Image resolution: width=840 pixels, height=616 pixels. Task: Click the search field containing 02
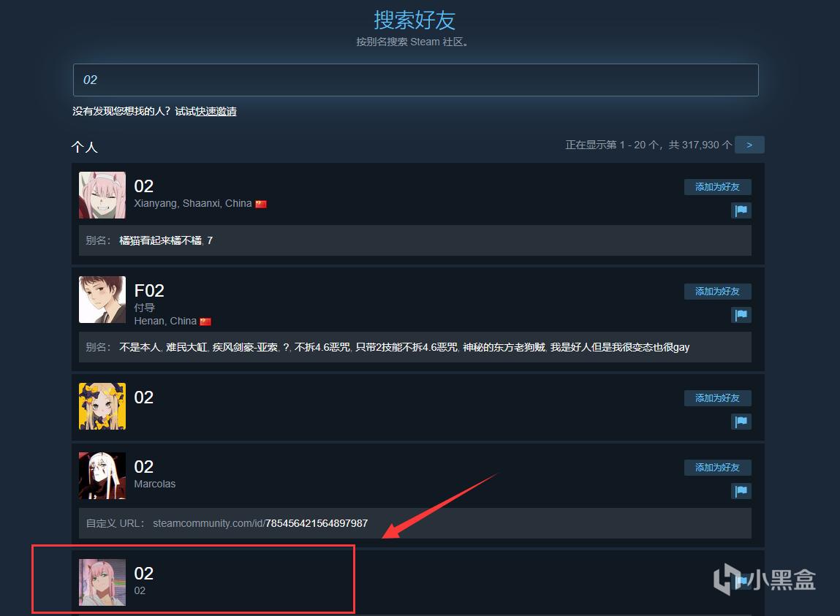click(416, 80)
